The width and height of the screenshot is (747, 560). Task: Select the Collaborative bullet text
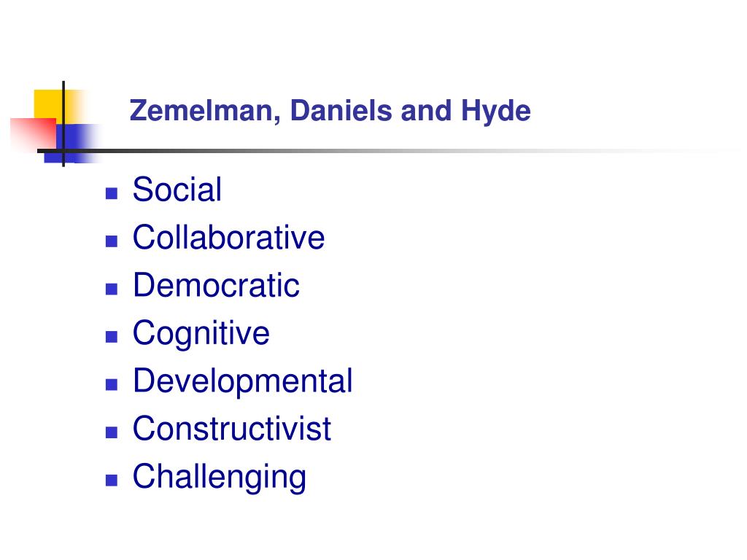228,237
